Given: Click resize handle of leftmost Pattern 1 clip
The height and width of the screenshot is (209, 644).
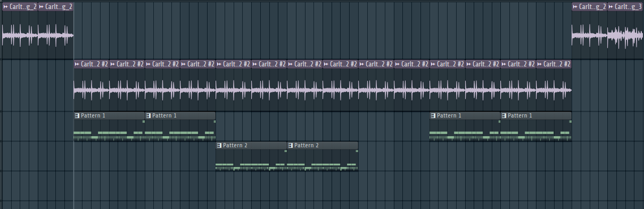Looking at the screenshot, I should 143,122.
